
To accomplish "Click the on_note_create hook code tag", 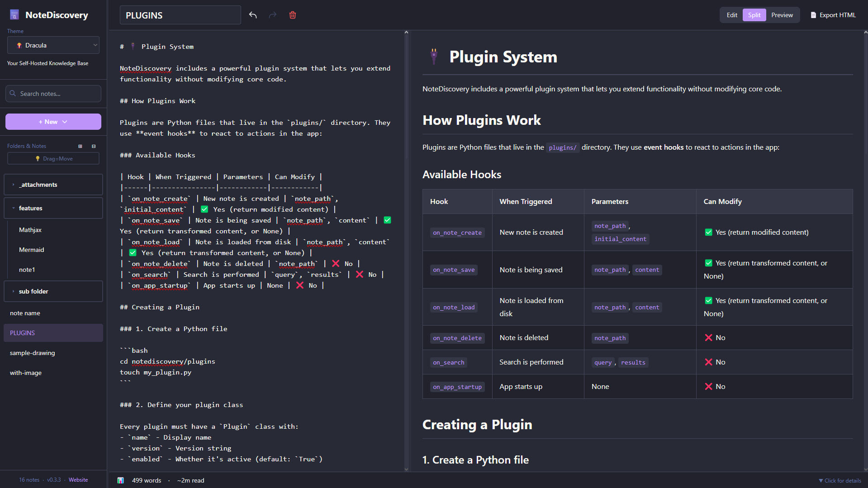I will tap(457, 232).
